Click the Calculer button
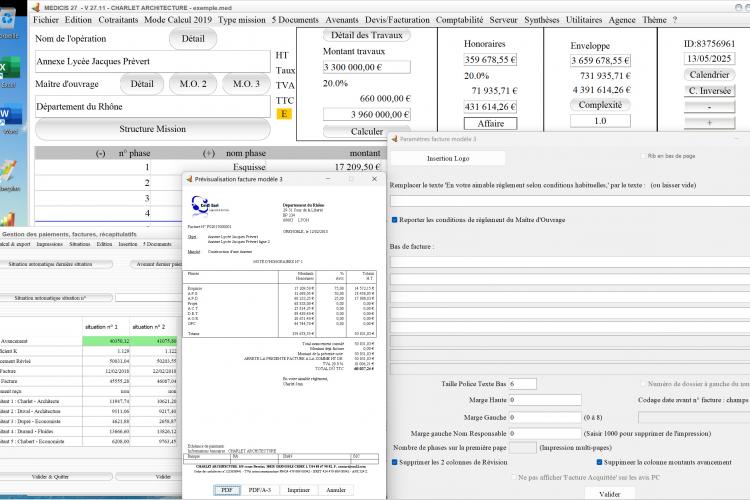 pyautogui.click(x=367, y=131)
